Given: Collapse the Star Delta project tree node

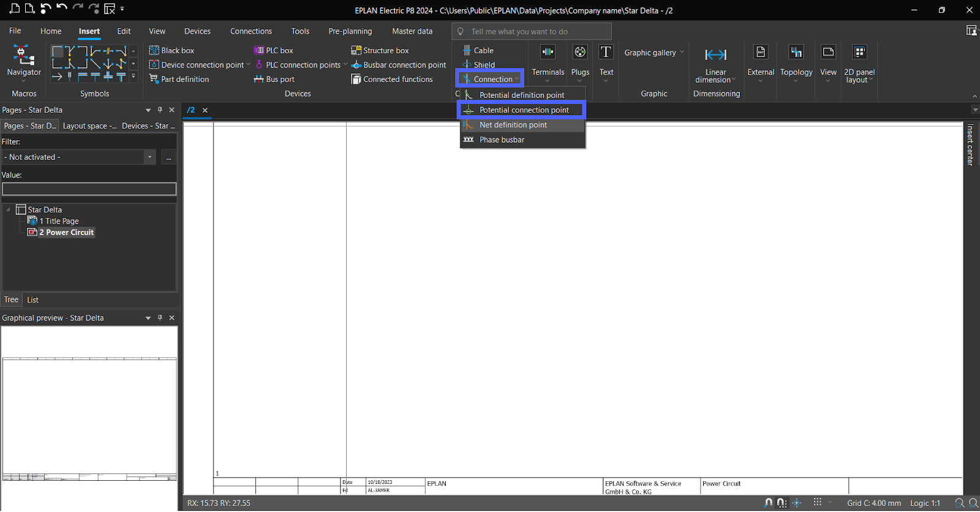Looking at the screenshot, I should point(8,209).
